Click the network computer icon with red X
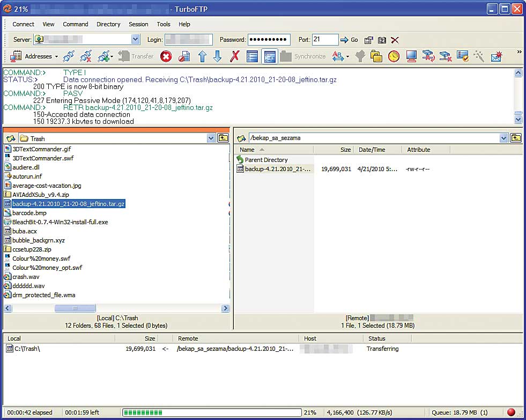The height and width of the screenshot is (420, 526). coord(446,56)
